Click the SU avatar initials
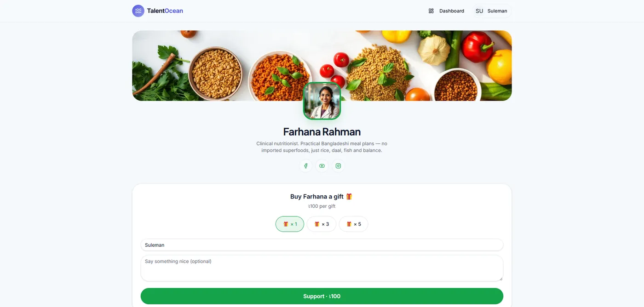 479,11
